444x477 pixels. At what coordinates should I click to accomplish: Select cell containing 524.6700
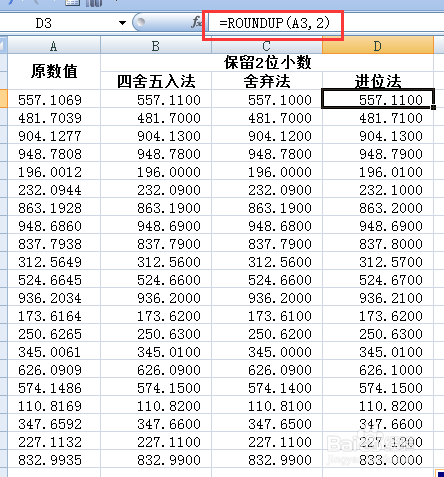378,280
